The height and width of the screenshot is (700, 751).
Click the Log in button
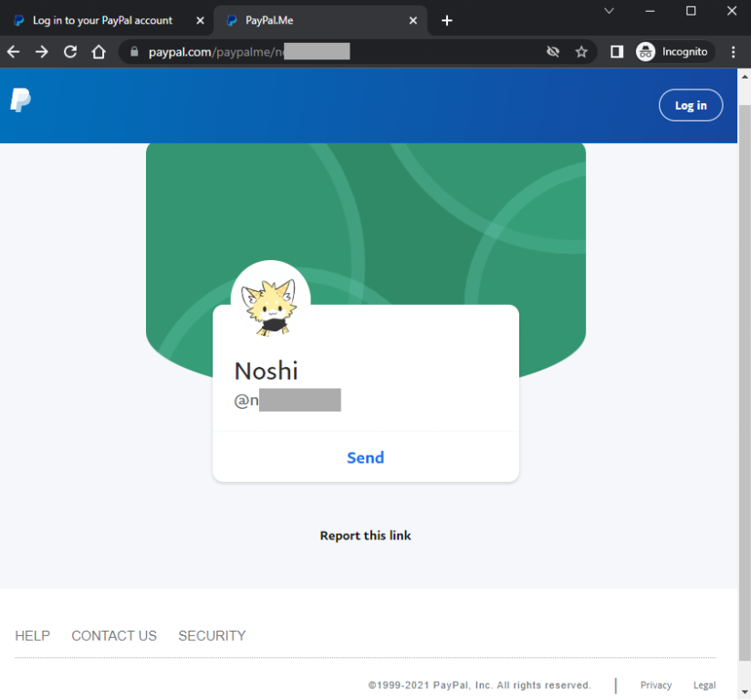pyautogui.click(x=691, y=105)
